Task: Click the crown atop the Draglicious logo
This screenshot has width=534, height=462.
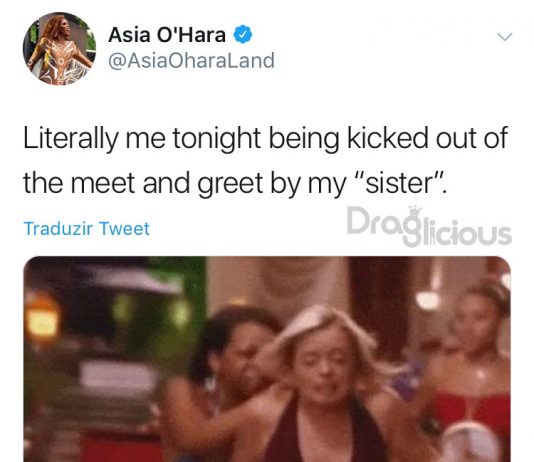Action: point(414,210)
